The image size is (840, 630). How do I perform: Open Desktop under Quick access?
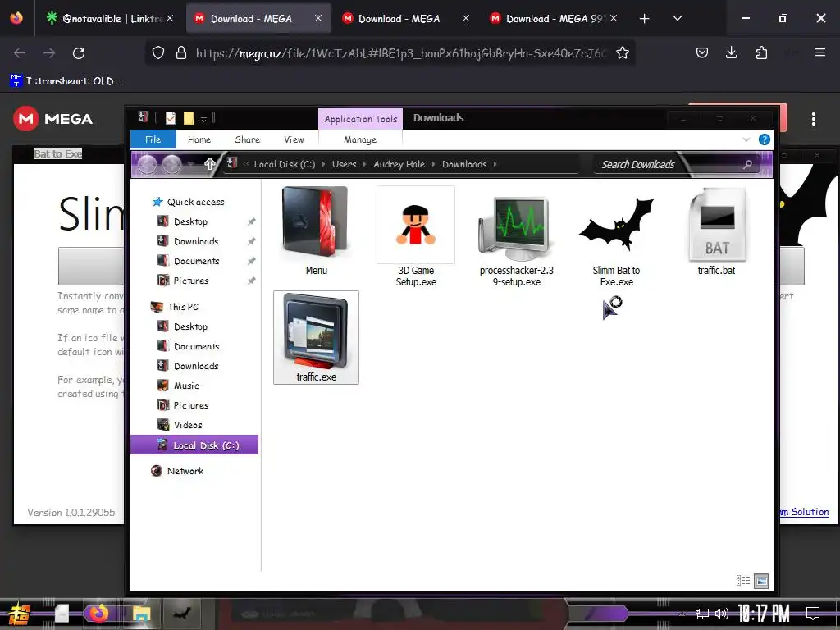[190, 221]
